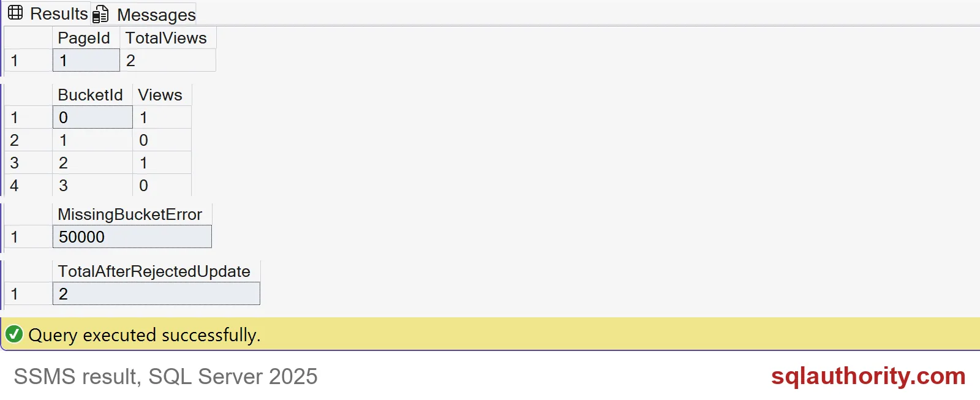Click the Views column header

click(162, 95)
